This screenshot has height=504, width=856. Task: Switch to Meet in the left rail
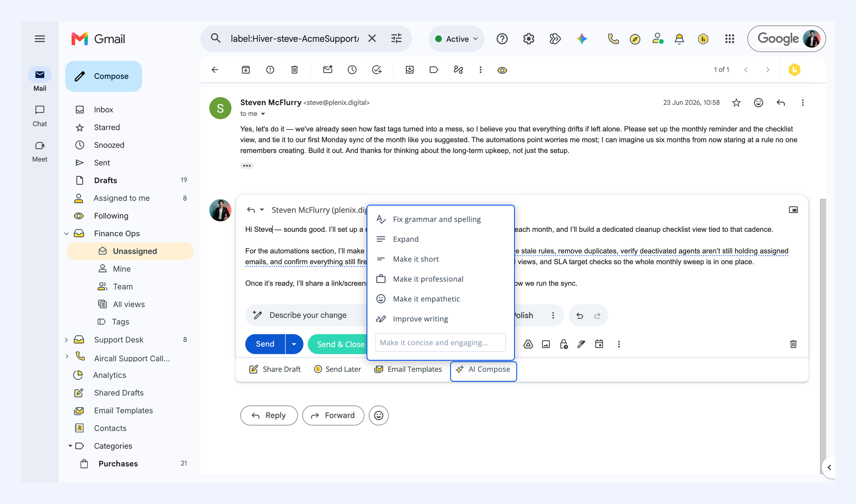tap(40, 152)
